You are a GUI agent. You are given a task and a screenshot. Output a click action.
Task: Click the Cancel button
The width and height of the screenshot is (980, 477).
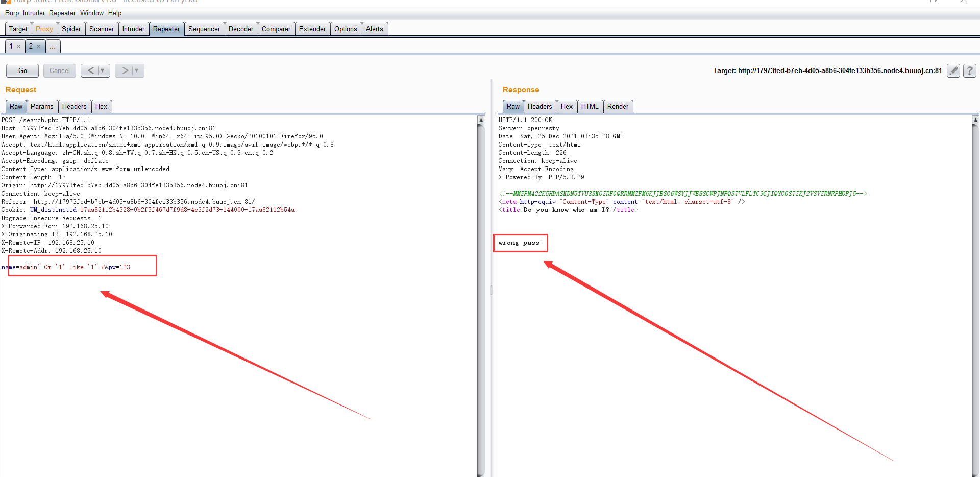(x=60, y=70)
